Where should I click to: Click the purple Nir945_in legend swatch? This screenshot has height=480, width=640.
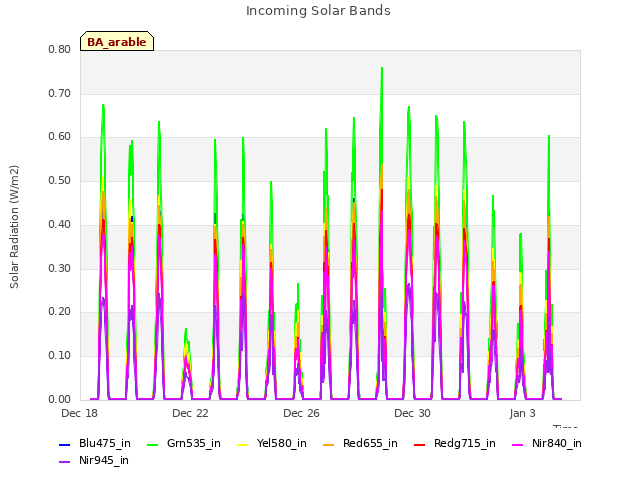click(64, 462)
